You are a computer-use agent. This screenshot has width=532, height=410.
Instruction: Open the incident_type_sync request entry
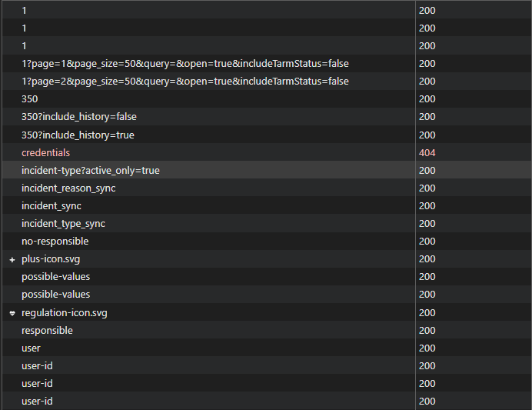(x=63, y=224)
